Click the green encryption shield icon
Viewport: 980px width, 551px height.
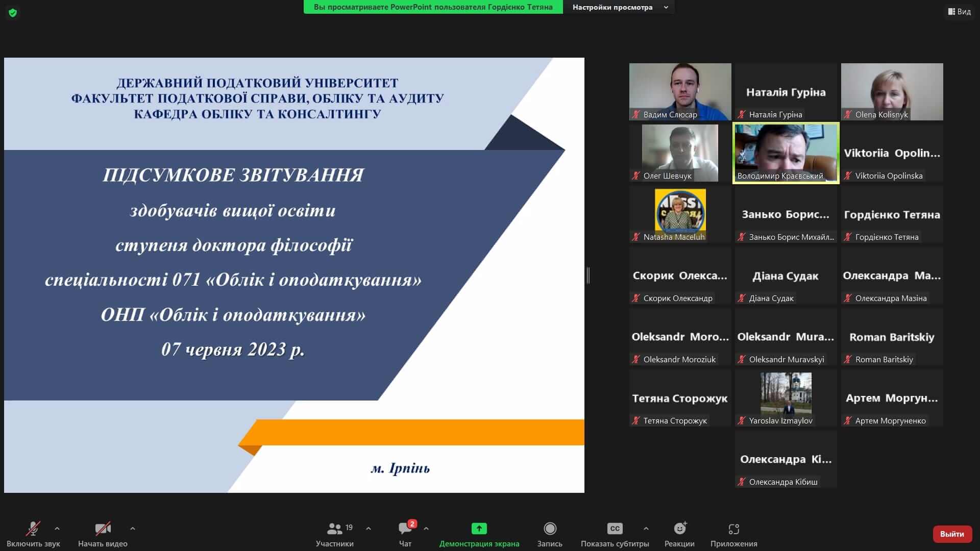tap(13, 13)
